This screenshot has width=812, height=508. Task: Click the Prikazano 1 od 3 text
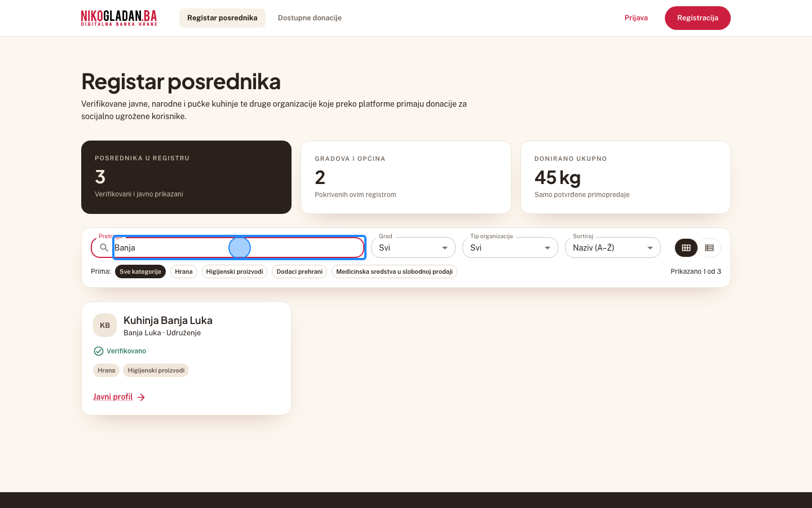pos(696,271)
